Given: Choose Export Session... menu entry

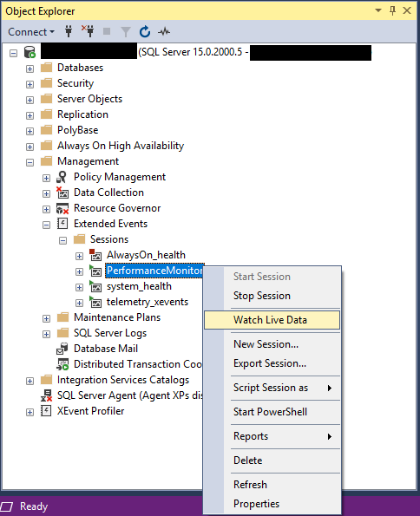Looking at the screenshot, I should (x=272, y=363).
